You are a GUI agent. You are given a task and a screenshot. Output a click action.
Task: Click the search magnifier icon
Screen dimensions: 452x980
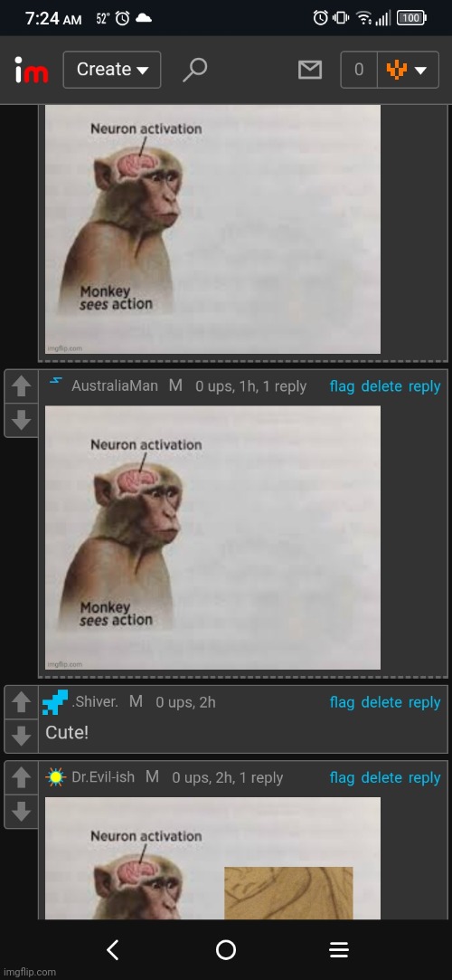click(x=194, y=70)
